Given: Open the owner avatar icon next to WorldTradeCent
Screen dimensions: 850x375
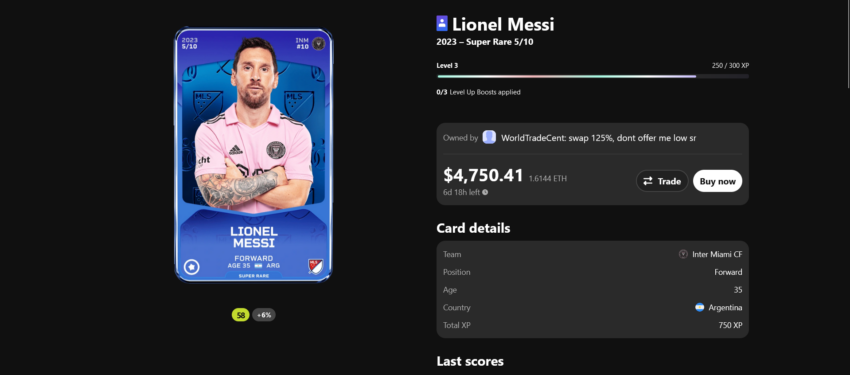Looking at the screenshot, I should [x=489, y=138].
